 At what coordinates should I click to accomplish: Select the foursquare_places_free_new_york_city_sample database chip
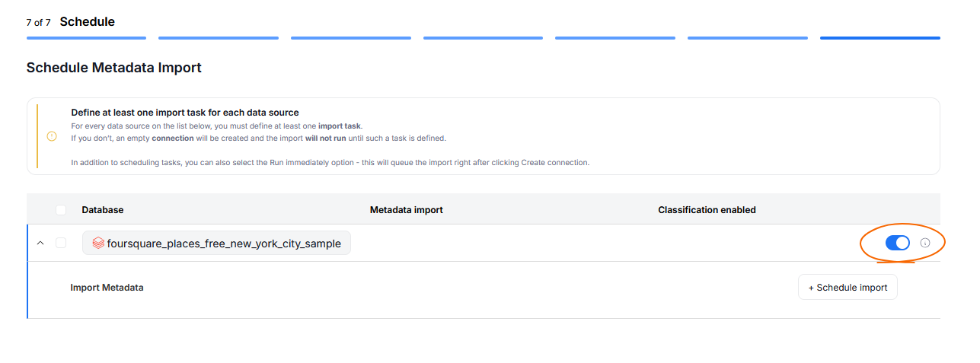pyautogui.click(x=216, y=244)
